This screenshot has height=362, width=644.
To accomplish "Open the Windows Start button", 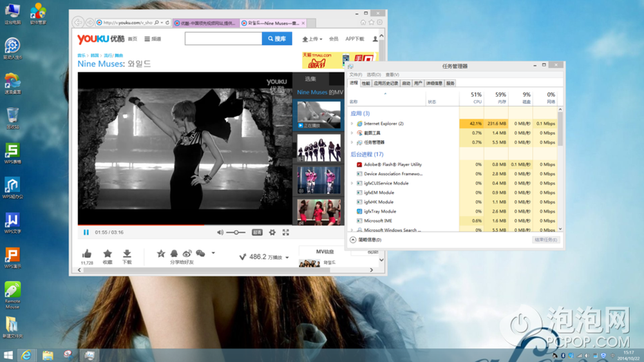I will [x=8, y=355].
